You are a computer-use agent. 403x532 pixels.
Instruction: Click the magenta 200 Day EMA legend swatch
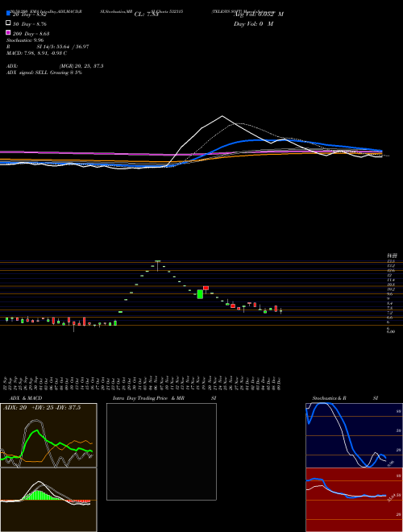pyautogui.click(x=8, y=32)
